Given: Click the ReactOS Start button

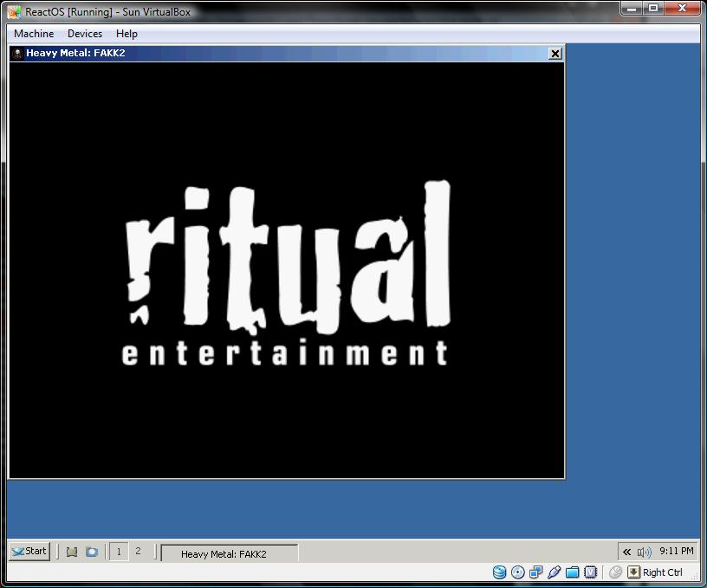Looking at the screenshot, I should [29, 551].
